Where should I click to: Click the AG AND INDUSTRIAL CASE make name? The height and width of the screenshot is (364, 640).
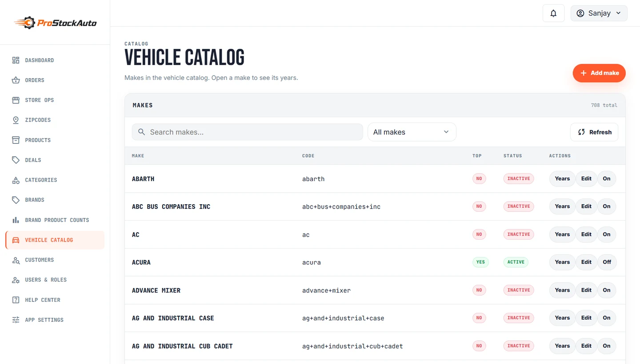pyautogui.click(x=173, y=318)
